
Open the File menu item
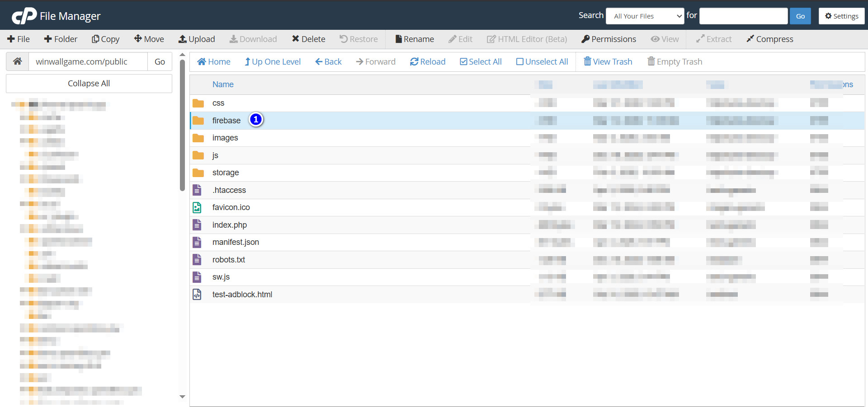pos(19,39)
